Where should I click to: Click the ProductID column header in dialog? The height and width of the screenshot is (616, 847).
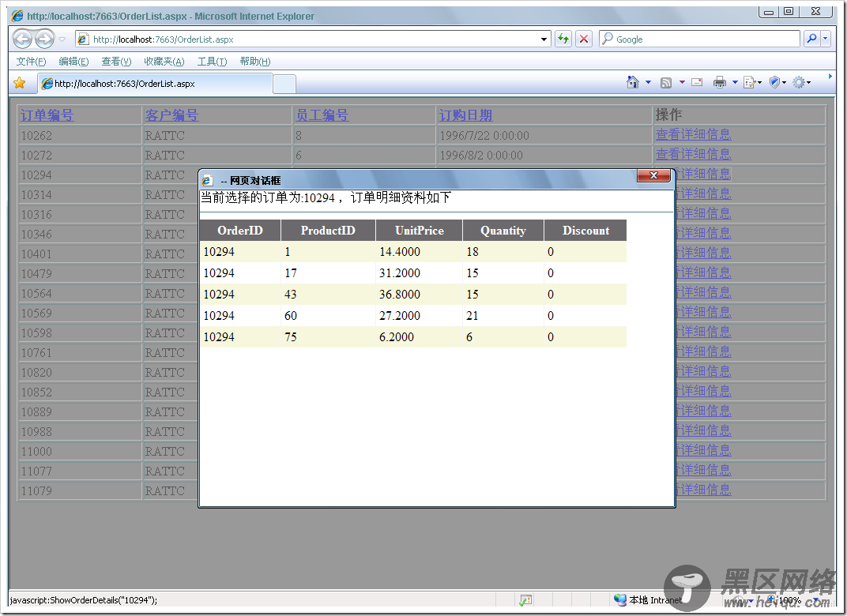[328, 231]
